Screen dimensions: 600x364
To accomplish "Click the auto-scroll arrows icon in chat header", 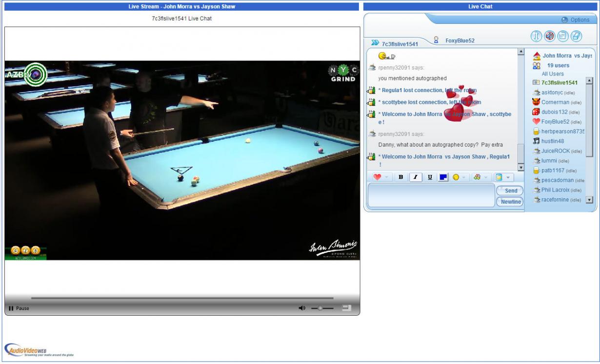I will (x=537, y=36).
